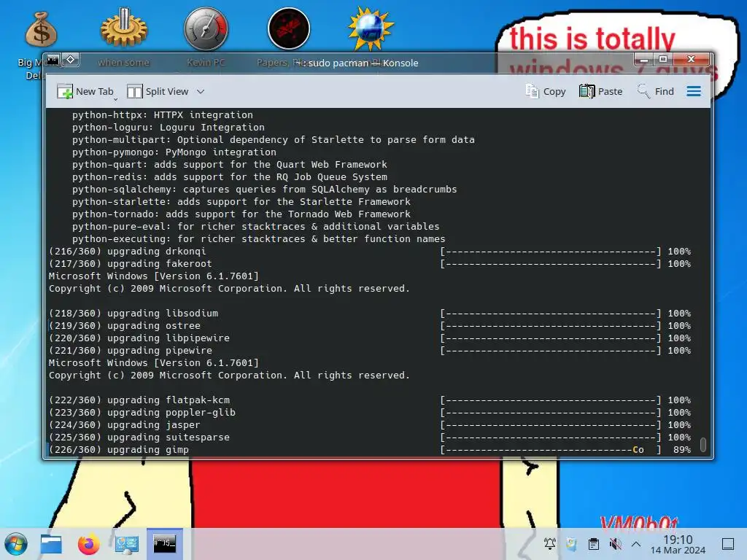The height and width of the screenshot is (560, 747).
Task: Open the file manager from taskbar
Action: click(x=51, y=544)
